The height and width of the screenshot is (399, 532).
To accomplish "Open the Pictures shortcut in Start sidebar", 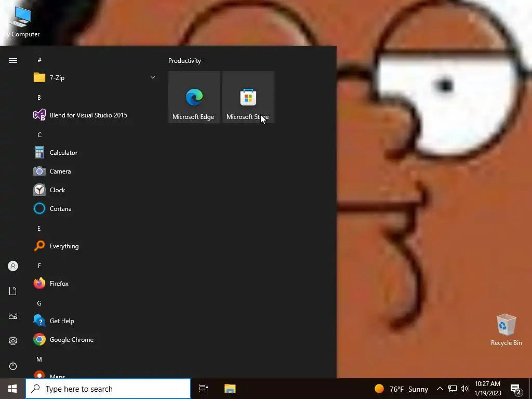I will pos(13,316).
